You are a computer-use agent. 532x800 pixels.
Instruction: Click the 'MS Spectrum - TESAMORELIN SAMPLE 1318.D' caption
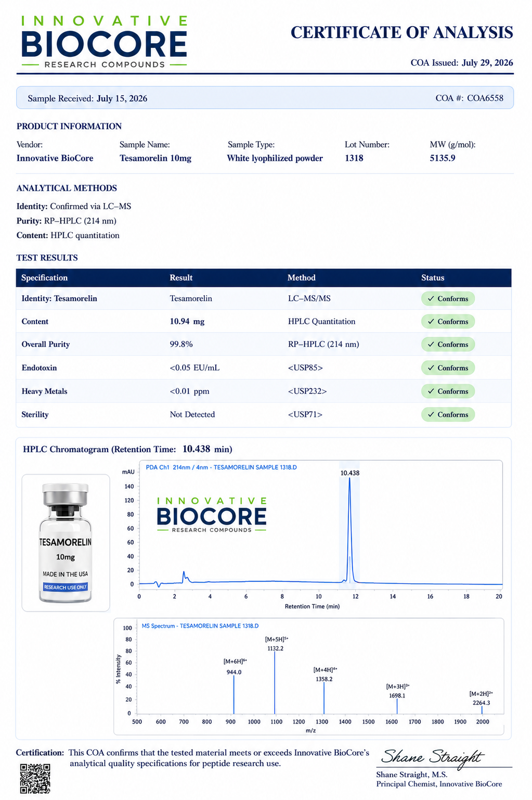point(200,626)
